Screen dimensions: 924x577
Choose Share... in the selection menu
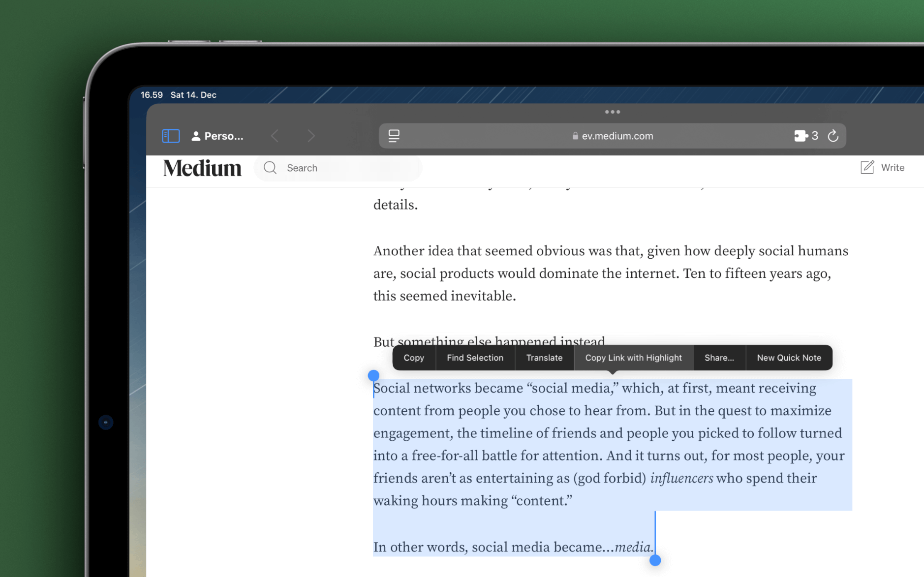click(719, 358)
